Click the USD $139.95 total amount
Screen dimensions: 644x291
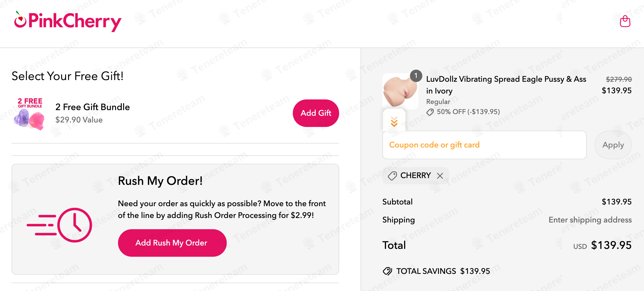[x=611, y=245]
